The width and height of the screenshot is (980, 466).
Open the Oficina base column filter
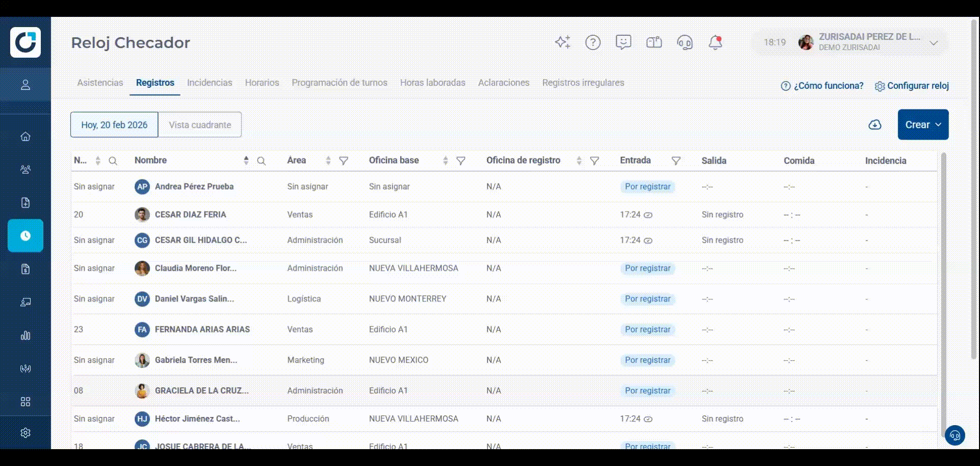(461, 161)
